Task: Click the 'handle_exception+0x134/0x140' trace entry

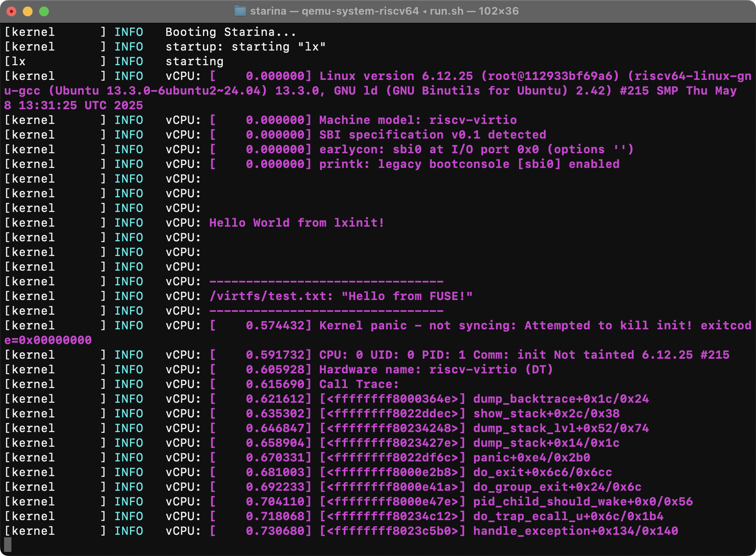Action: point(576,531)
